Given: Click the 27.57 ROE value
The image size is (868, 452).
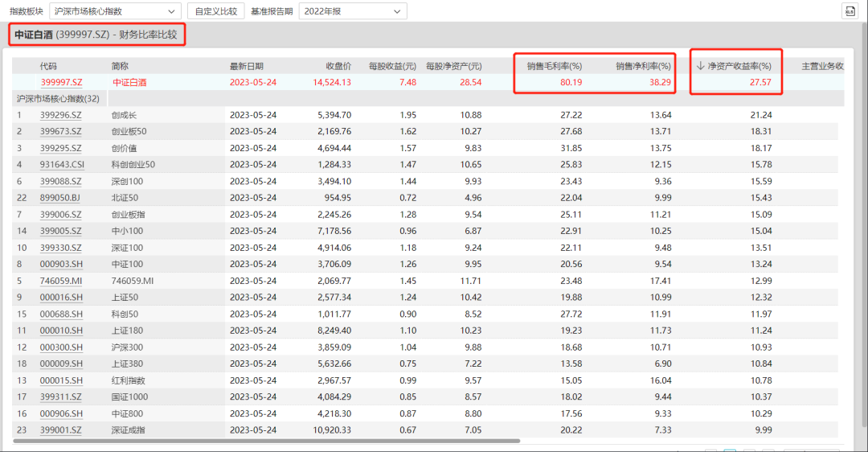Looking at the screenshot, I should tap(760, 82).
